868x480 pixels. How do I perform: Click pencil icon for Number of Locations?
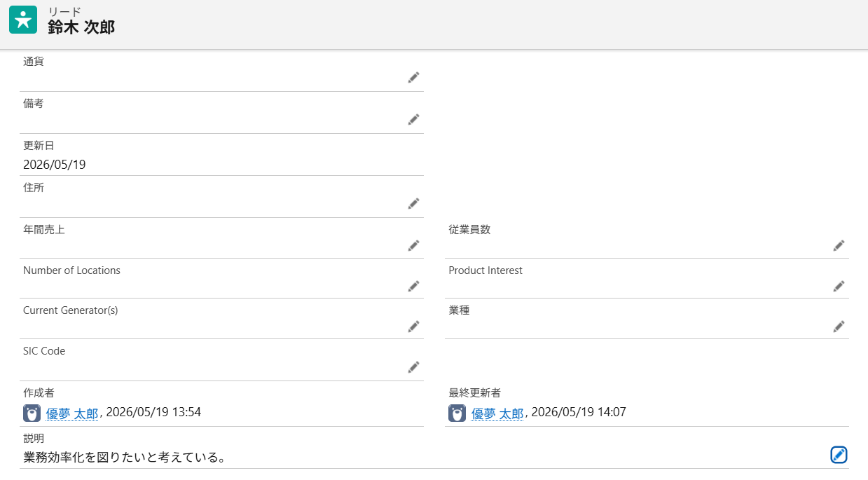pos(413,286)
